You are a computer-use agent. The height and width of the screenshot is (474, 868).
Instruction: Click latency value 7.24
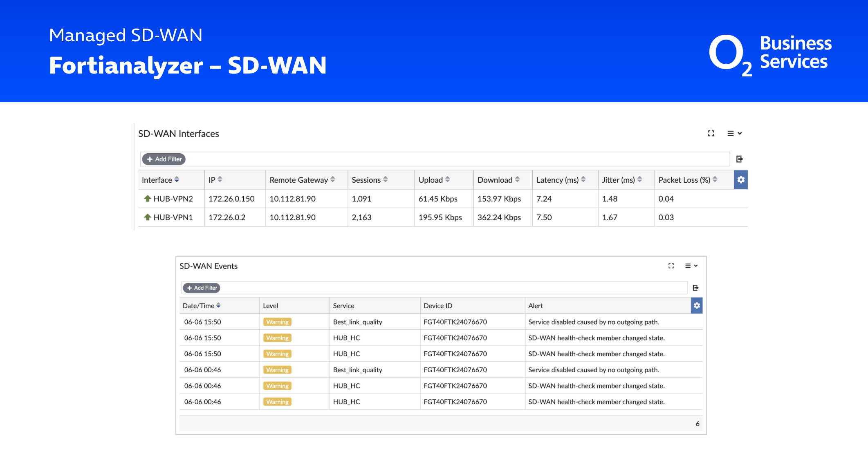pos(544,199)
